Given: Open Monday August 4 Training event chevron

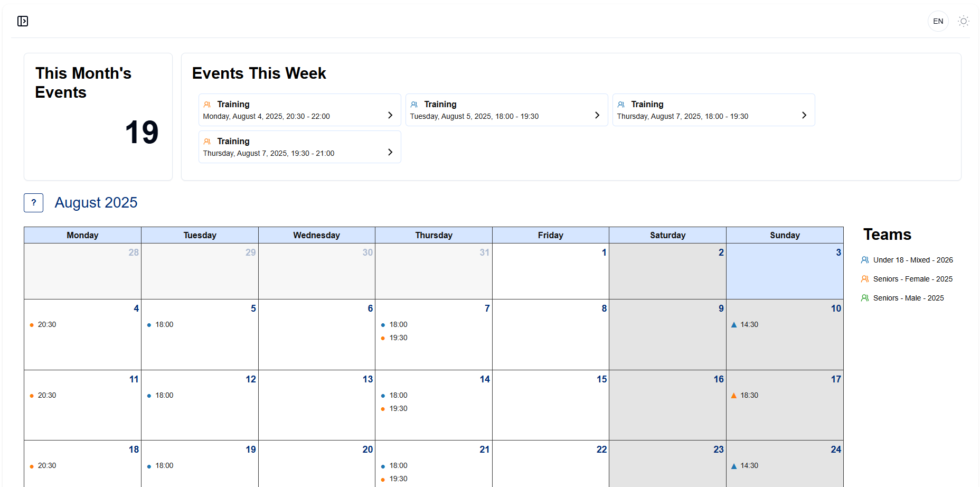Looking at the screenshot, I should pyautogui.click(x=390, y=115).
